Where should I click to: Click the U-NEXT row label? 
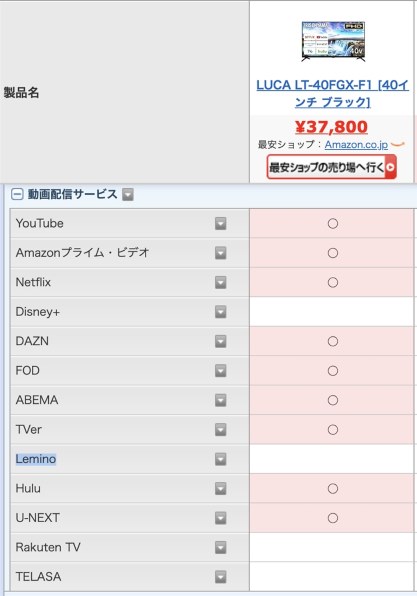[x=38, y=518]
